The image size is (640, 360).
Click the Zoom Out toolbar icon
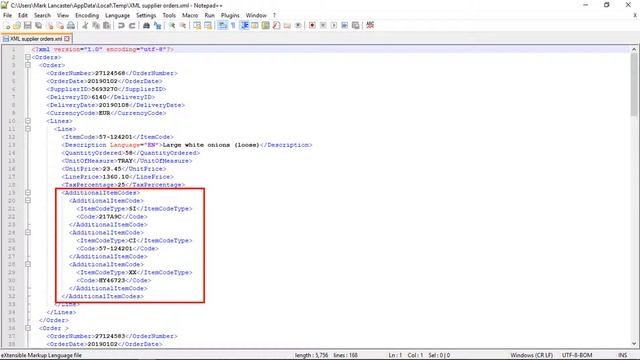point(183,25)
